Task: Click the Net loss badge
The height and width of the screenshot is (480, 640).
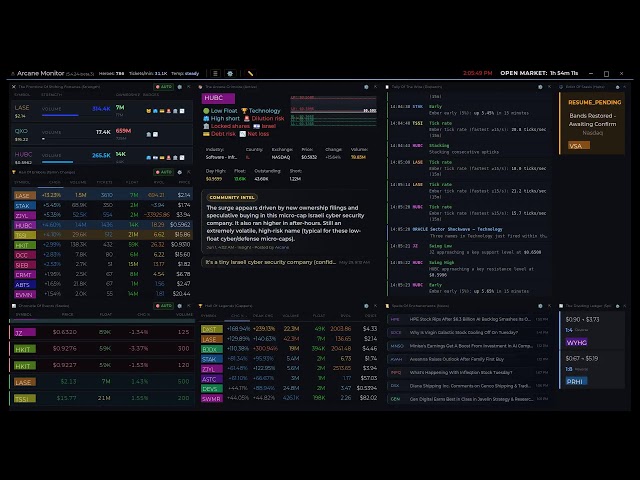Action: (254, 134)
